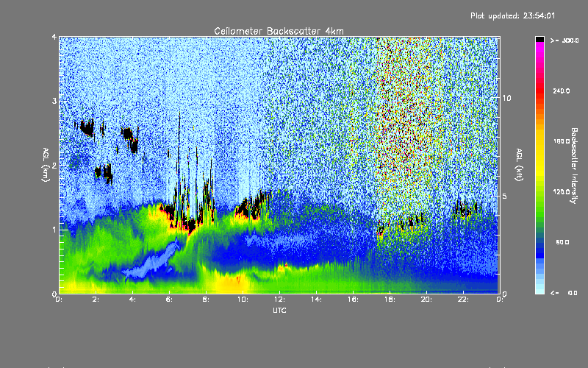The height and width of the screenshot is (368, 588).
Task: Click the x-axis tick label '22:'
Action: pyautogui.click(x=463, y=300)
